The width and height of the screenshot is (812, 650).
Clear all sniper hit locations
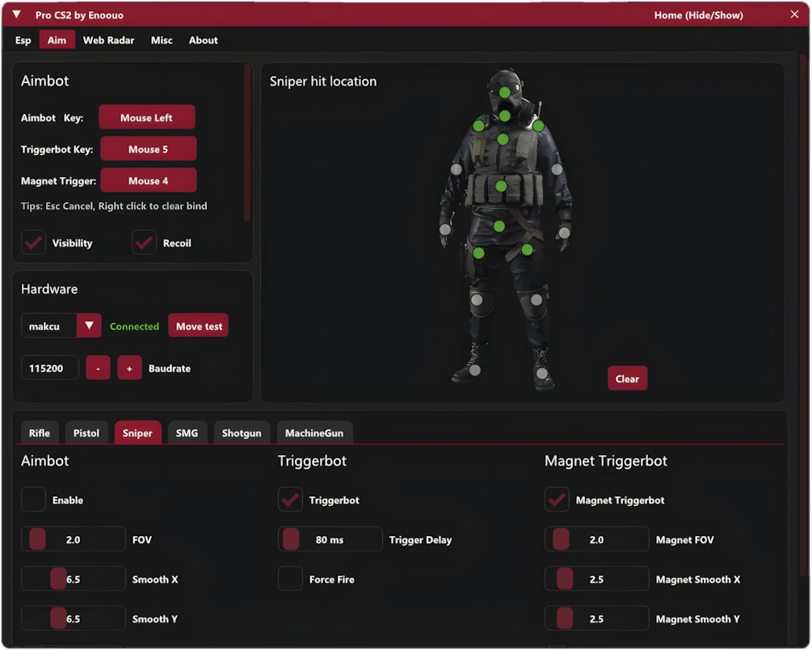click(x=627, y=378)
